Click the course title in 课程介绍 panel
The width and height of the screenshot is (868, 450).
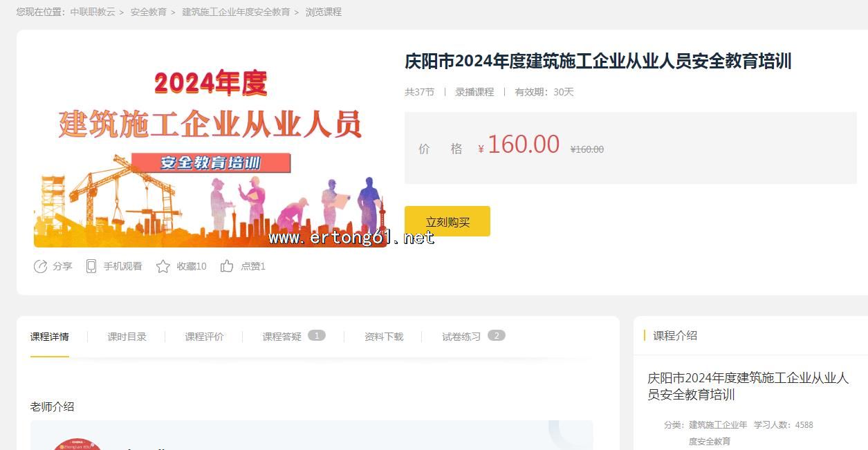click(748, 386)
